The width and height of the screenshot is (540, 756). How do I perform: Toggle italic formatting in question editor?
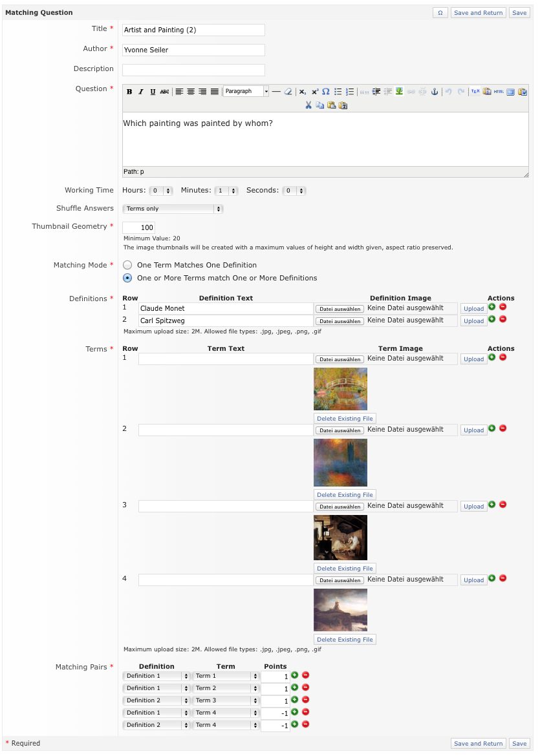tap(141, 92)
